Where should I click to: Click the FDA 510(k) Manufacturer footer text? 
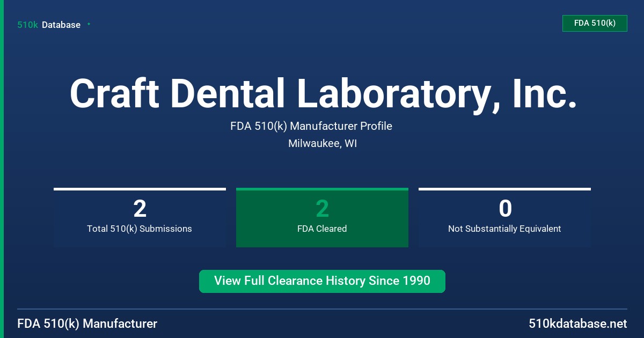pos(87,324)
